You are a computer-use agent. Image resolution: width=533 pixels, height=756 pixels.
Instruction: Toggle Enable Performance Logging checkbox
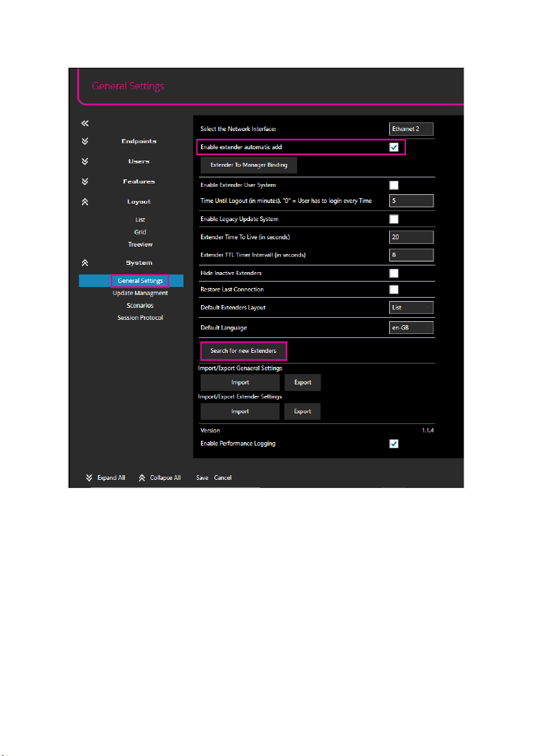click(x=394, y=444)
